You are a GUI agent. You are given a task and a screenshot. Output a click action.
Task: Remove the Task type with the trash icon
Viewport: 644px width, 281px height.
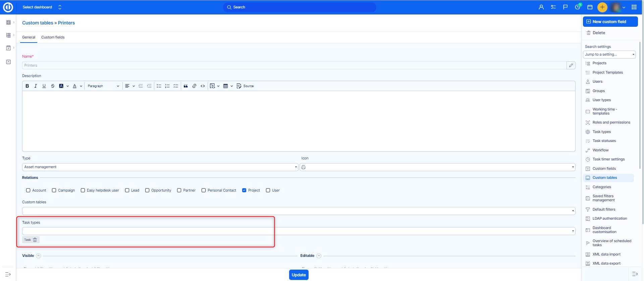pyautogui.click(x=35, y=240)
